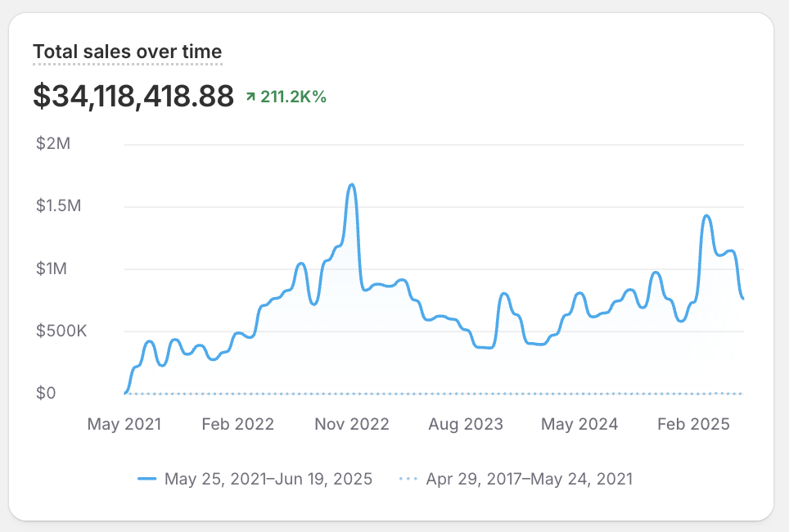
Task: Open the Total sales over time title
Action: [x=127, y=52]
